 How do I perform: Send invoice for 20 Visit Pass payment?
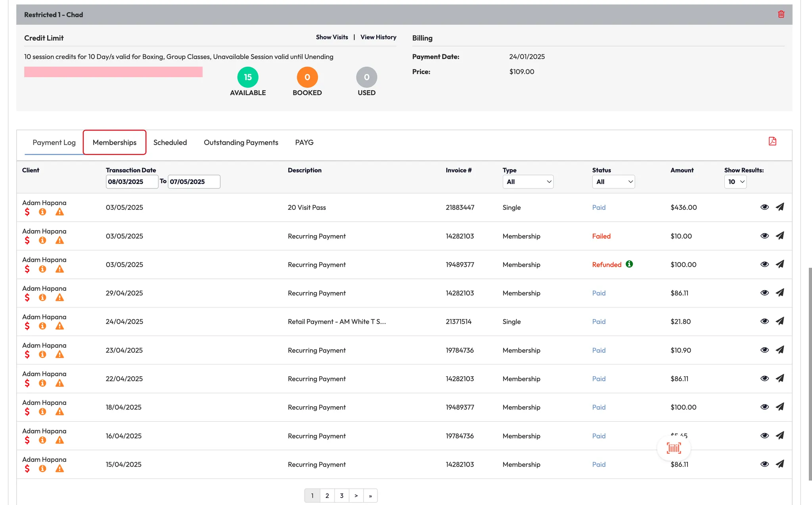[x=779, y=207]
